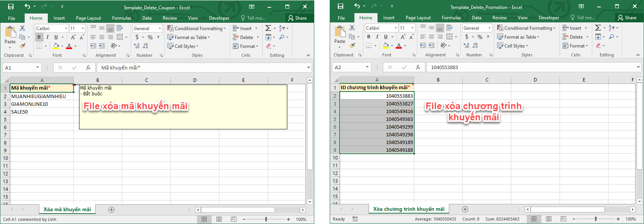Switch to the Formulas tab in right window
This screenshot has height=224, width=644.
pyautogui.click(x=451, y=18)
